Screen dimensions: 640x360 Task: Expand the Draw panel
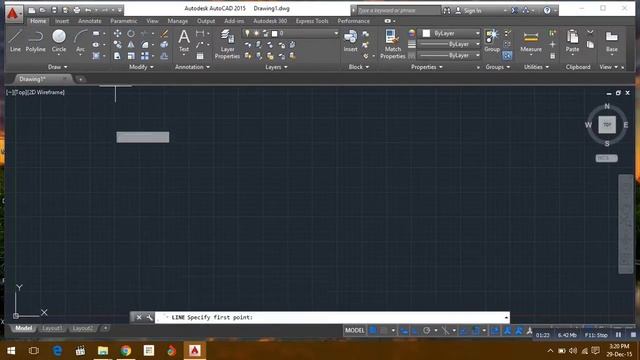click(x=58, y=67)
